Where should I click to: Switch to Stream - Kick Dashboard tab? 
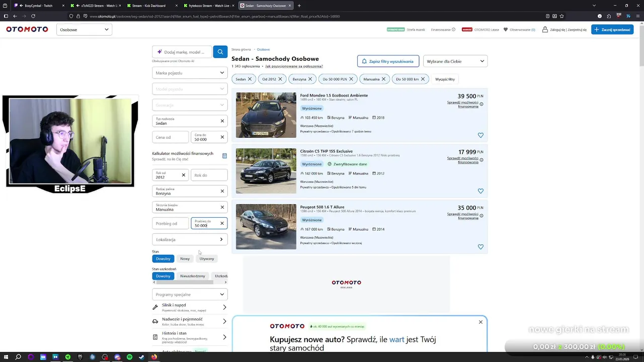[x=151, y=6]
